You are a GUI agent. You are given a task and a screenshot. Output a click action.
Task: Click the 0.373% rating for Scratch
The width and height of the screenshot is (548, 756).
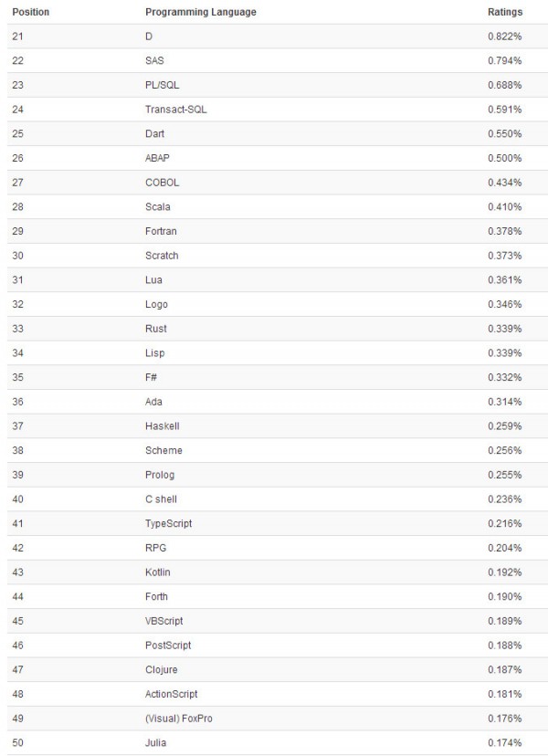(504, 256)
